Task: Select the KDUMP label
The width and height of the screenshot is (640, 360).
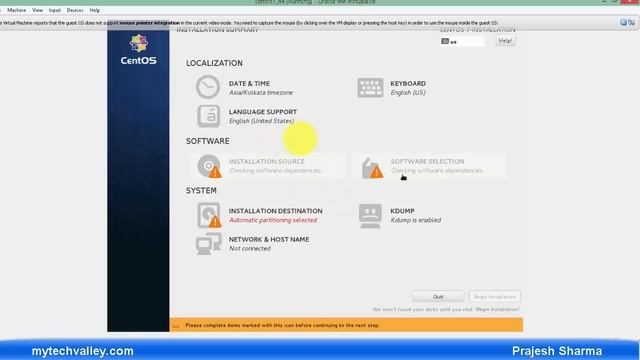Action: pyautogui.click(x=402, y=211)
